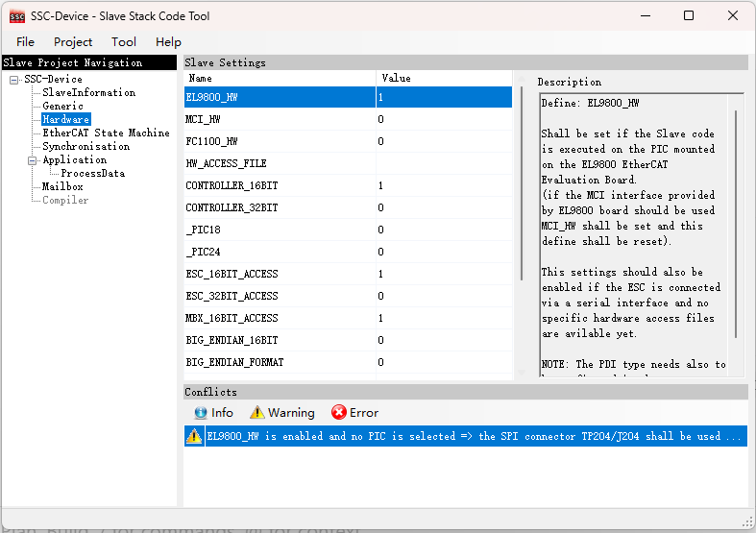
Task: Close the SSC-Device window
Action: point(733,16)
